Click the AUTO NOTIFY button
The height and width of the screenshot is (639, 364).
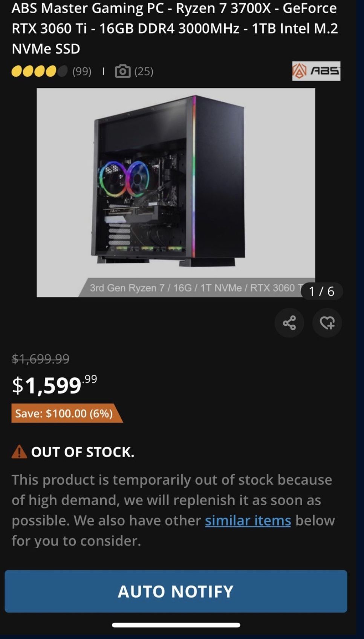[176, 591]
